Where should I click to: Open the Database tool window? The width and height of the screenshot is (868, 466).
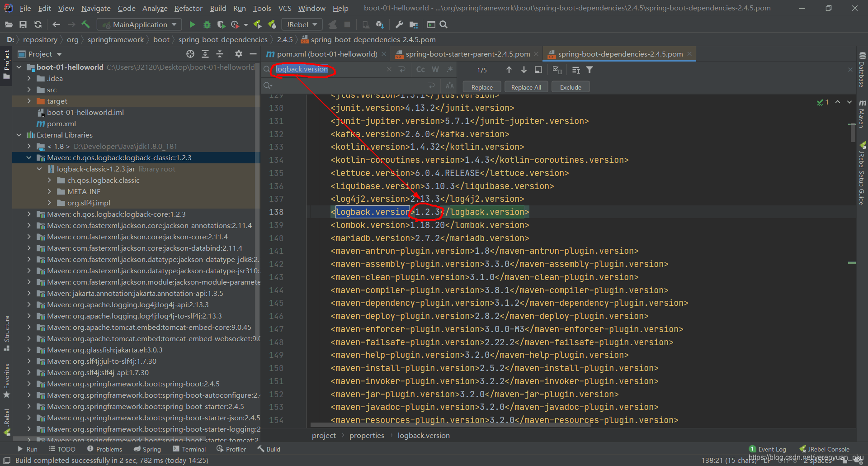click(x=862, y=70)
